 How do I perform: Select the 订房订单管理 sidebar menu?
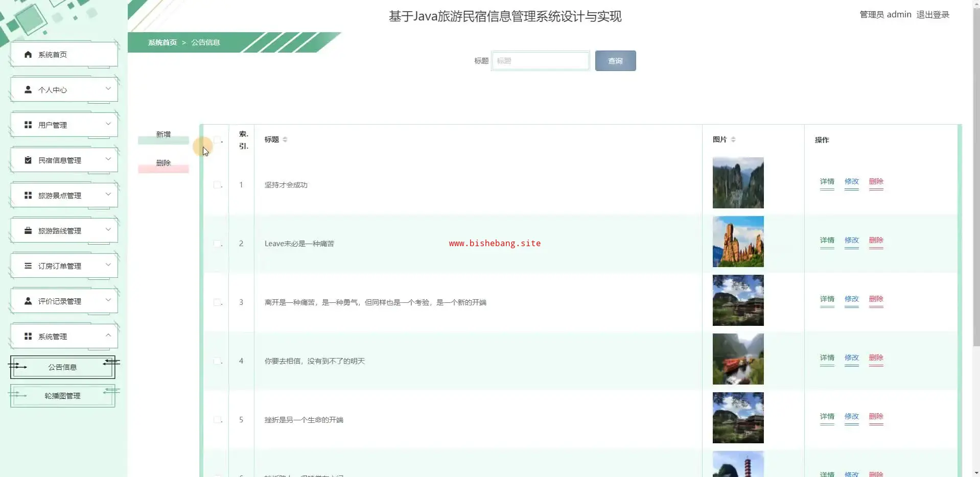tap(64, 266)
